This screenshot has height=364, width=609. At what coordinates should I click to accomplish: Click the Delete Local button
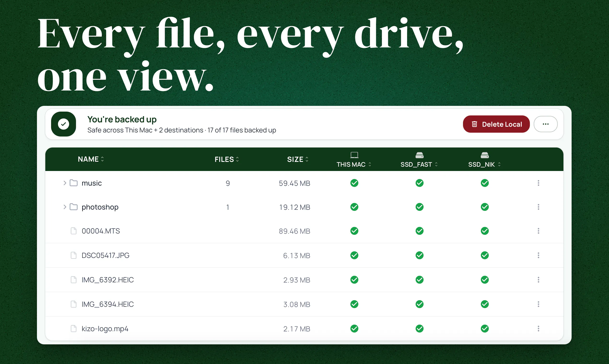[x=496, y=124]
